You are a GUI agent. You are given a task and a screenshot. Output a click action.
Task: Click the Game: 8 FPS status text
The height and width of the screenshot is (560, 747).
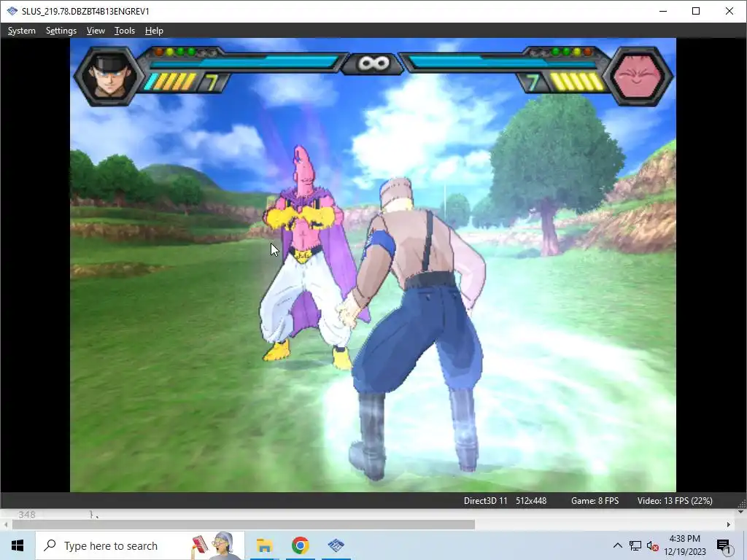click(x=595, y=500)
